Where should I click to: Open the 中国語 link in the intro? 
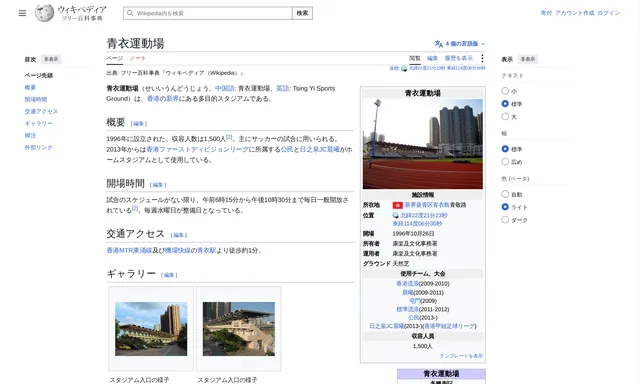(x=224, y=88)
